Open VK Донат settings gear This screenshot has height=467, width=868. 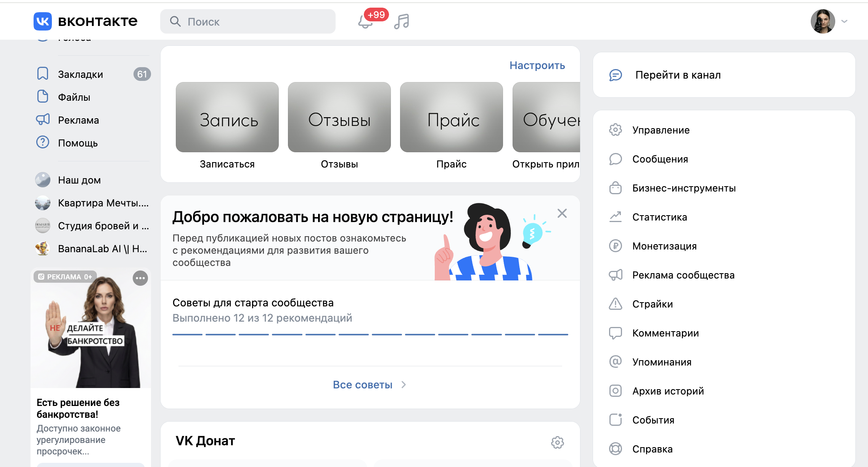pyautogui.click(x=558, y=442)
